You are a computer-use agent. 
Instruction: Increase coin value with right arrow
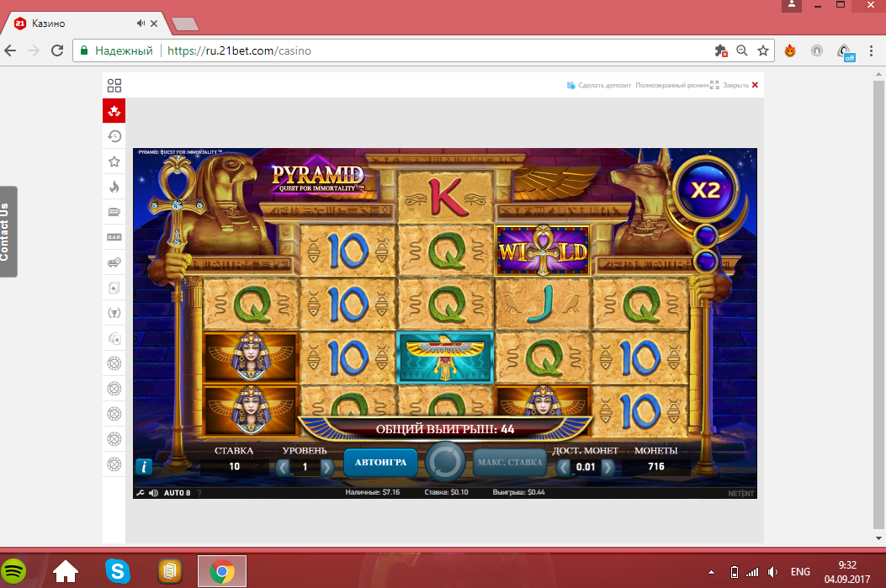[607, 467]
